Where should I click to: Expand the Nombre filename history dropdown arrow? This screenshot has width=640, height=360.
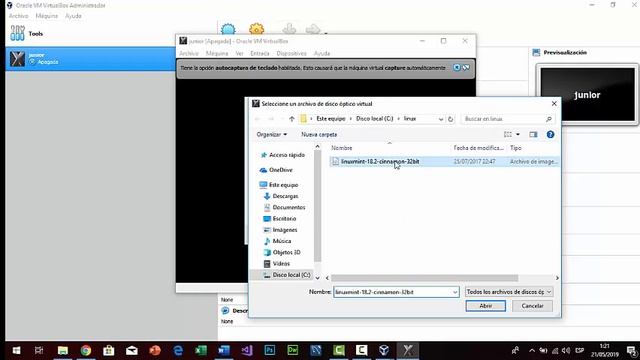point(455,292)
